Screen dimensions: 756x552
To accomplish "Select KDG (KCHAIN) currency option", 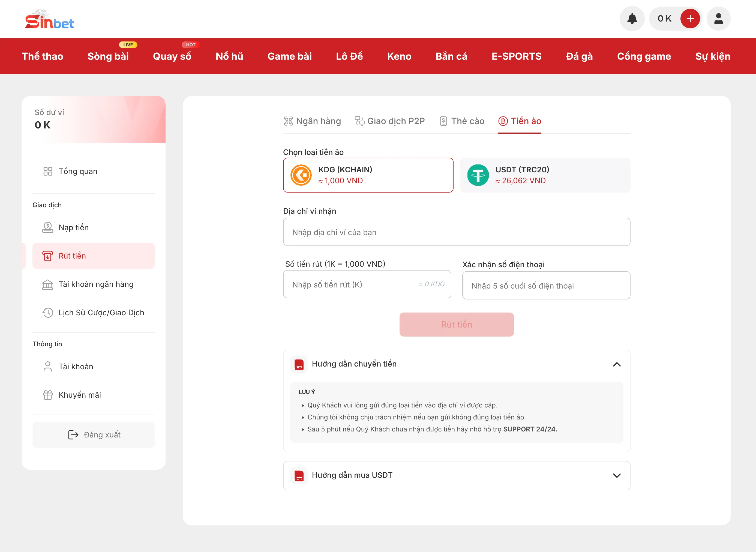I will pyautogui.click(x=368, y=175).
